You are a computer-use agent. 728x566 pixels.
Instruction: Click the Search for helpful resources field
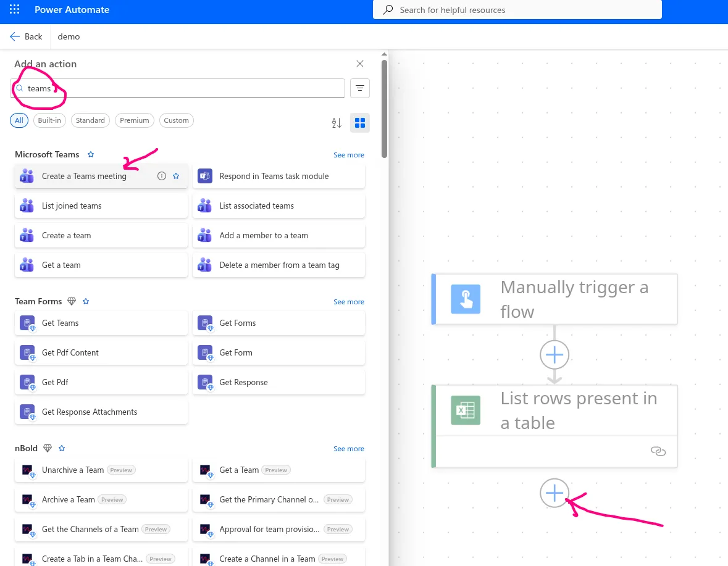click(517, 10)
